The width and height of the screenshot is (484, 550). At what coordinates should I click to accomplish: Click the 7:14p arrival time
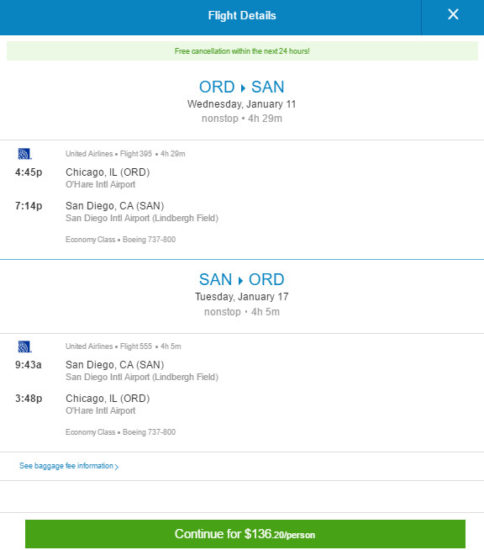[x=28, y=206]
